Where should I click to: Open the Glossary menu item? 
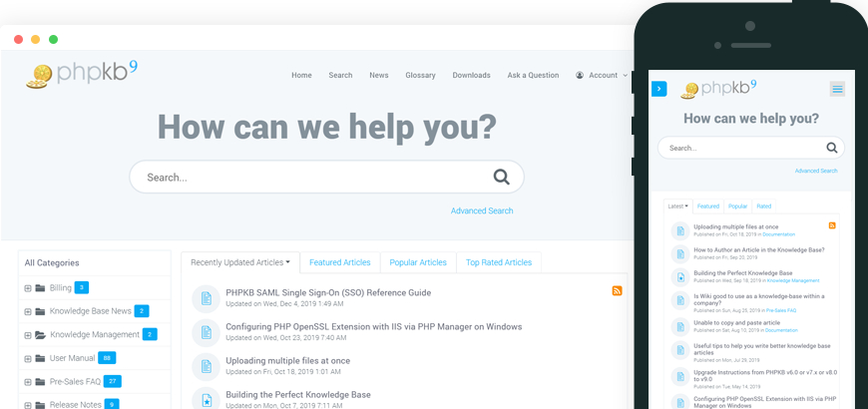(420, 75)
